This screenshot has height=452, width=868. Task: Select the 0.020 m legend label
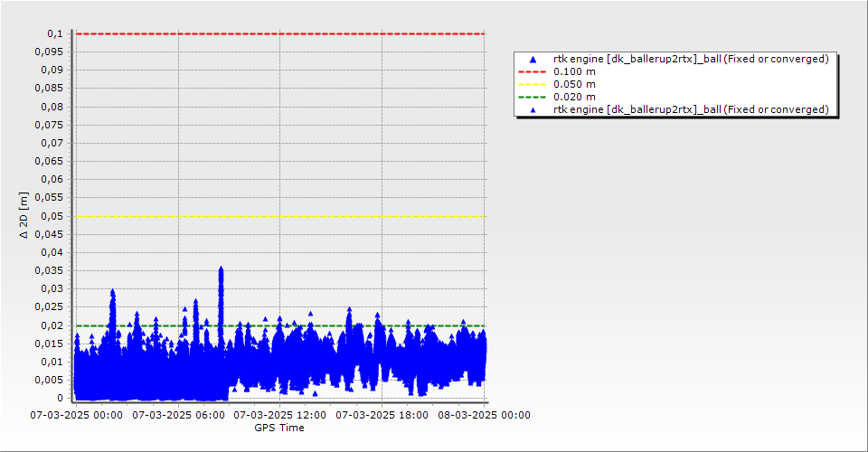pos(574,97)
